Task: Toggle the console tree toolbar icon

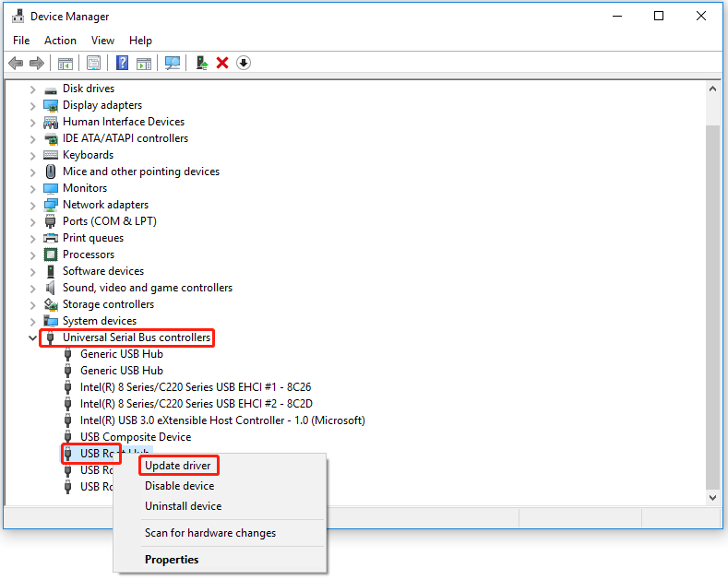Action: point(66,63)
